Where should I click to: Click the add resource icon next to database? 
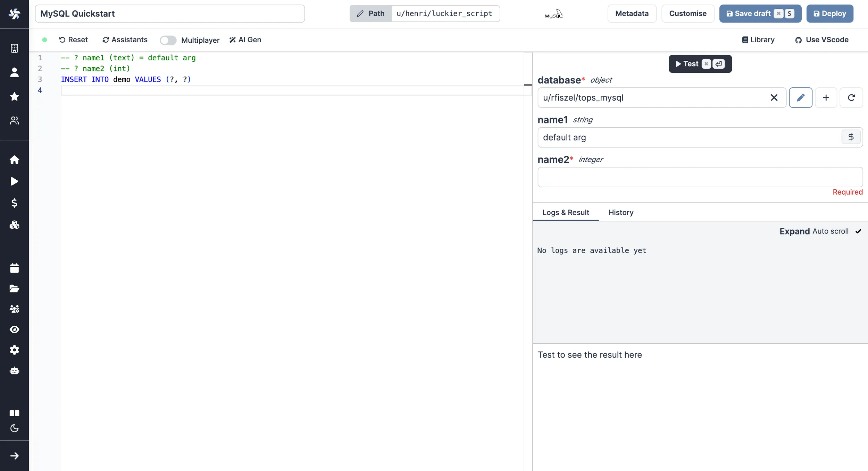pyautogui.click(x=826, y=97)
